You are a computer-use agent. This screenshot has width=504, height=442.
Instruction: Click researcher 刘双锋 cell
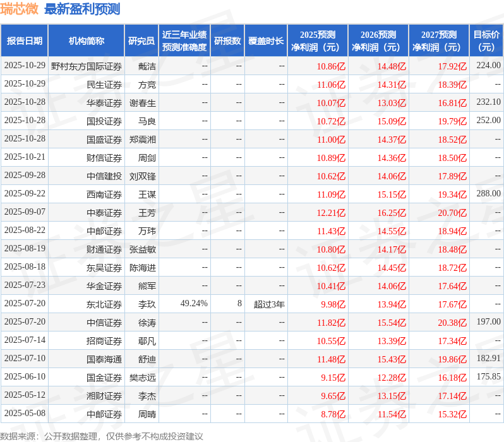[142, 176]
